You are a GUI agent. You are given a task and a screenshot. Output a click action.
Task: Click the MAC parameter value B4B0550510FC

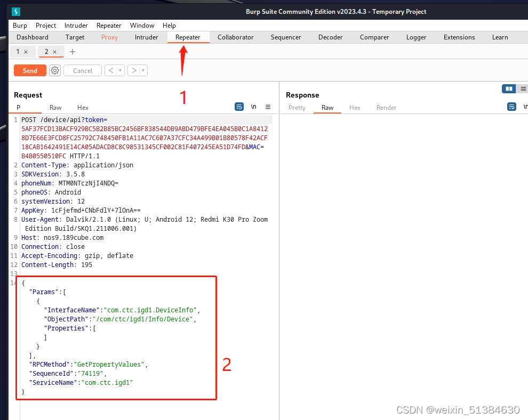[x=44, y=156]
